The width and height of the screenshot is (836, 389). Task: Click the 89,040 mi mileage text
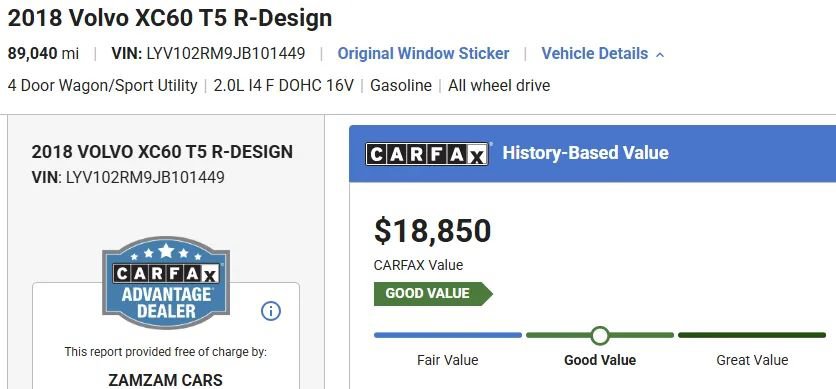(x=43, y=54)
